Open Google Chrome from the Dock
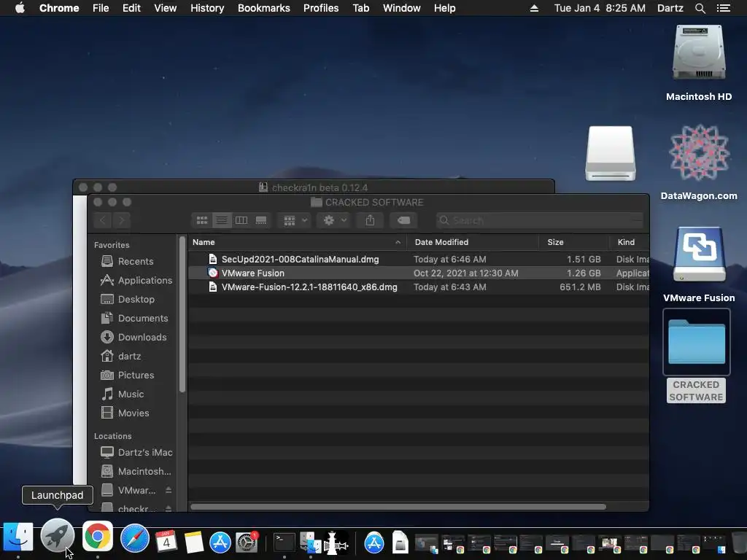The width and height of the screenshot is (747, 560). point(98,537)
